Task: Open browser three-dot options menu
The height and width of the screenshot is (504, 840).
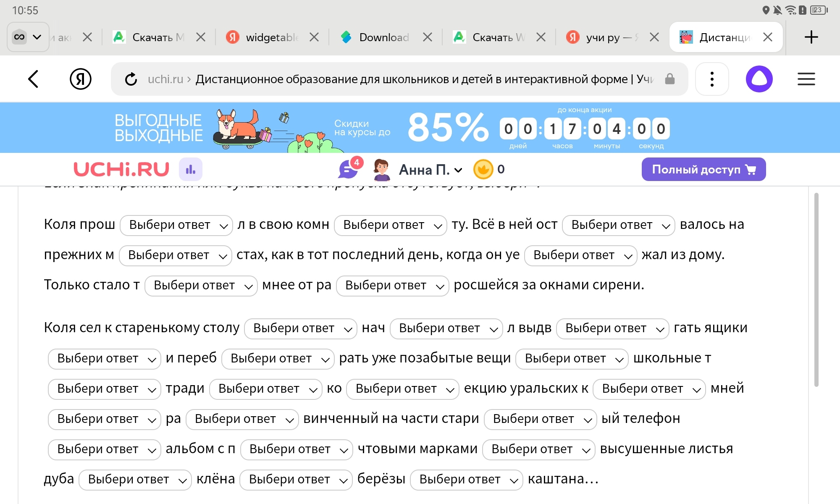Action: pos(712,79)
